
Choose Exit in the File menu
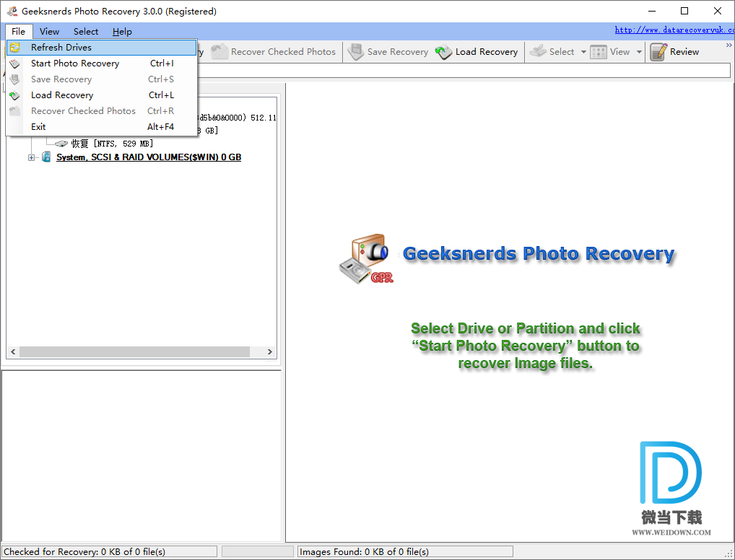(x=101, y=127)
